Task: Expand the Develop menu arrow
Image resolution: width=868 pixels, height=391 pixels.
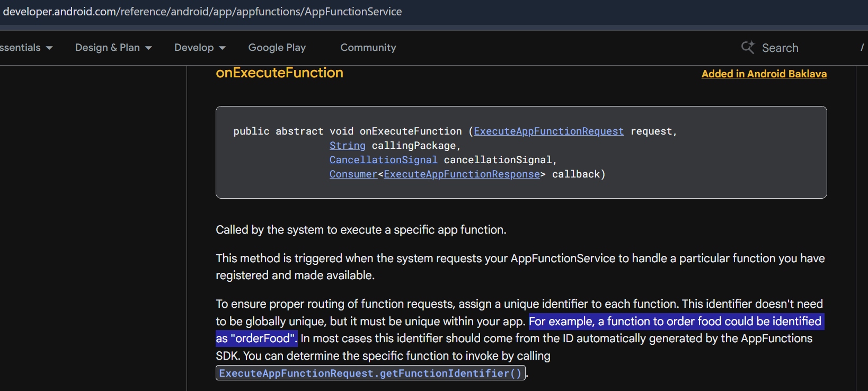Action: pos(222,48)
